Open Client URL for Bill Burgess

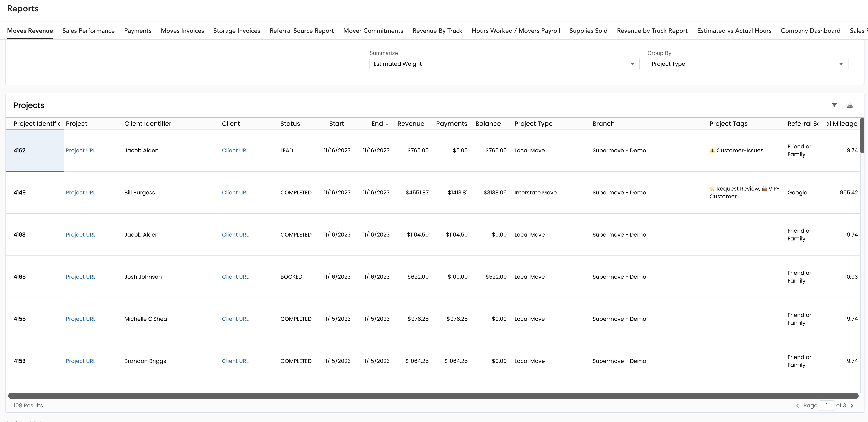point(235,193)
